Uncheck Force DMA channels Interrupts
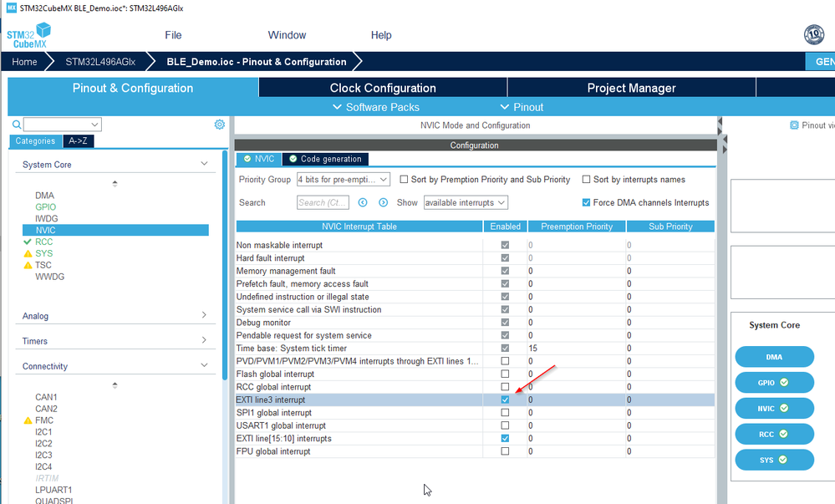Viewport: 835px width, 504px height. pyautogui.click(x=586, y=202)
